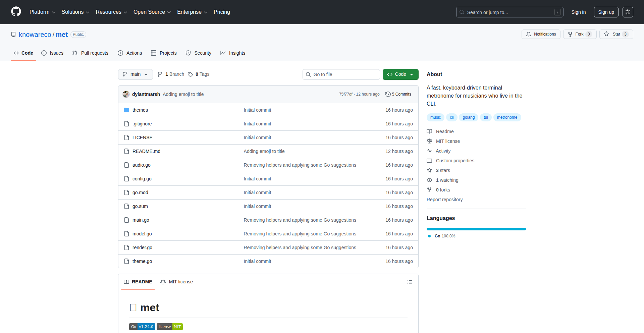Switch to the Issues tab
The width and height of the screenshot is (644, 333).
[x=52, y=53]
